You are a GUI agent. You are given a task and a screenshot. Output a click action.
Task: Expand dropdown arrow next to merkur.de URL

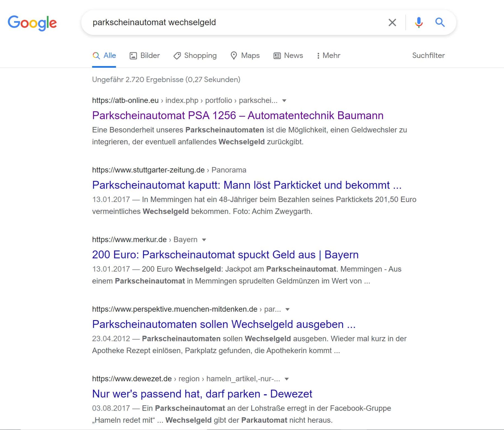[x=204, y=240]
